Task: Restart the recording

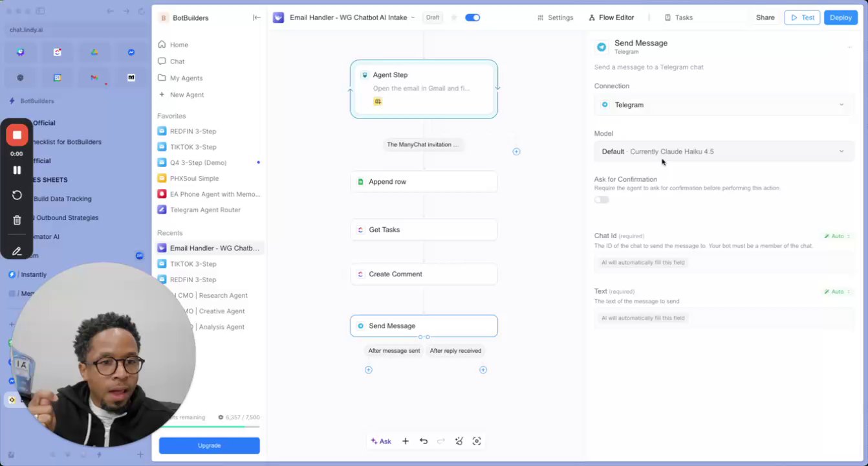Action: coord(17,195)
